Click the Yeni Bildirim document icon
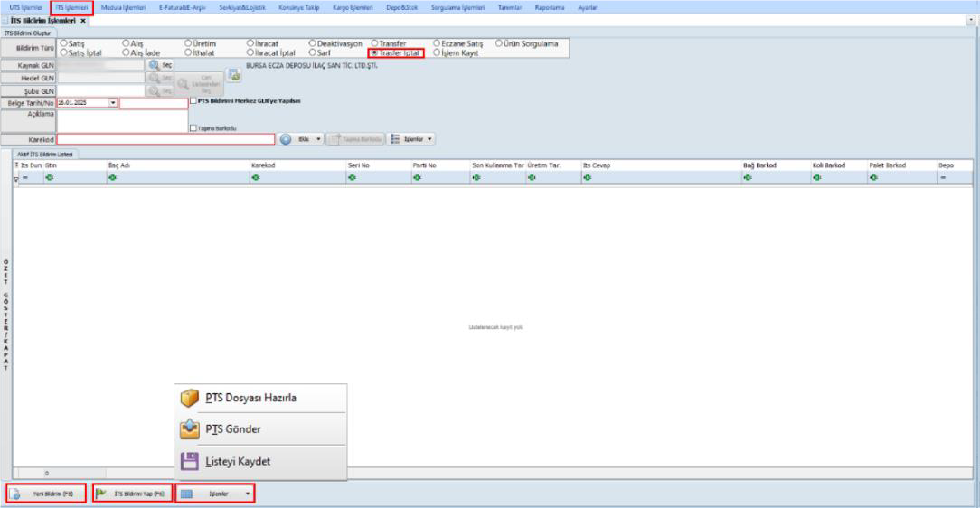 click(x=15, y=494)
